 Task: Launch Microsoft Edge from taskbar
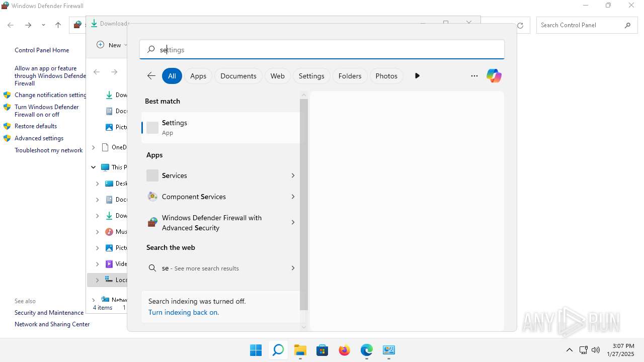367,350
